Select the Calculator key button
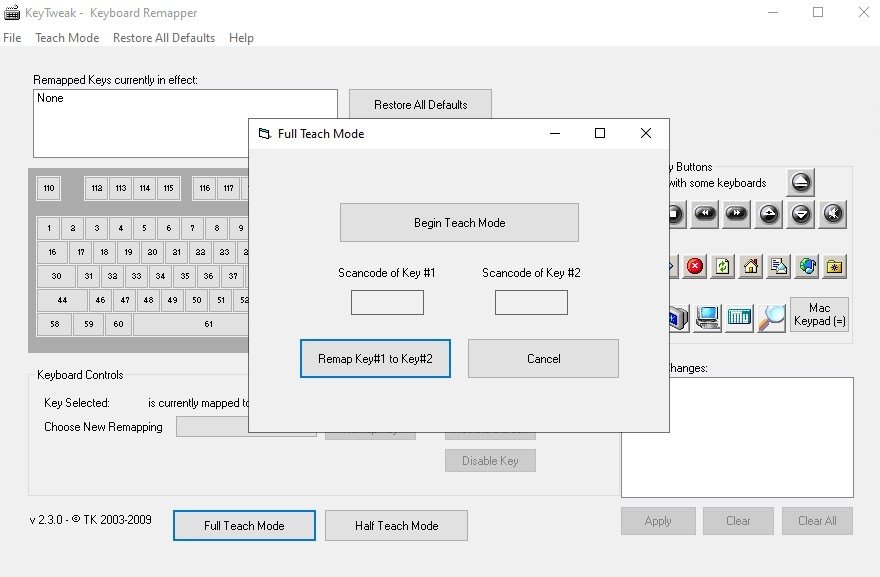 coord(739,318)
